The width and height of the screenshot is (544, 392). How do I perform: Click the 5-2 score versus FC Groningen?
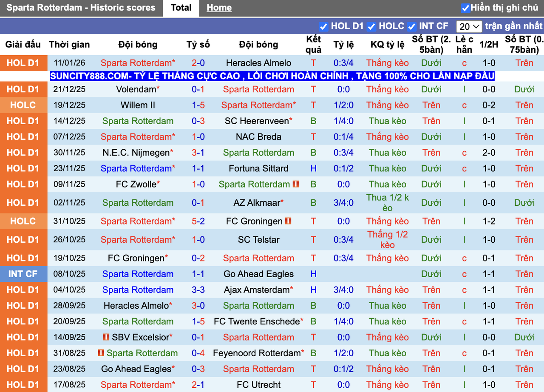pos(198,221)
